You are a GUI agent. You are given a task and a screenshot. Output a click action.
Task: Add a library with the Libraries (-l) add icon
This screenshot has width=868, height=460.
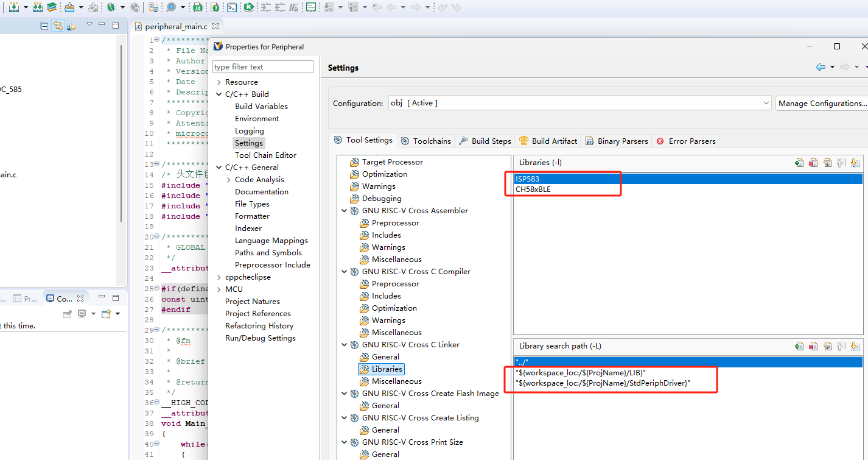799,163
